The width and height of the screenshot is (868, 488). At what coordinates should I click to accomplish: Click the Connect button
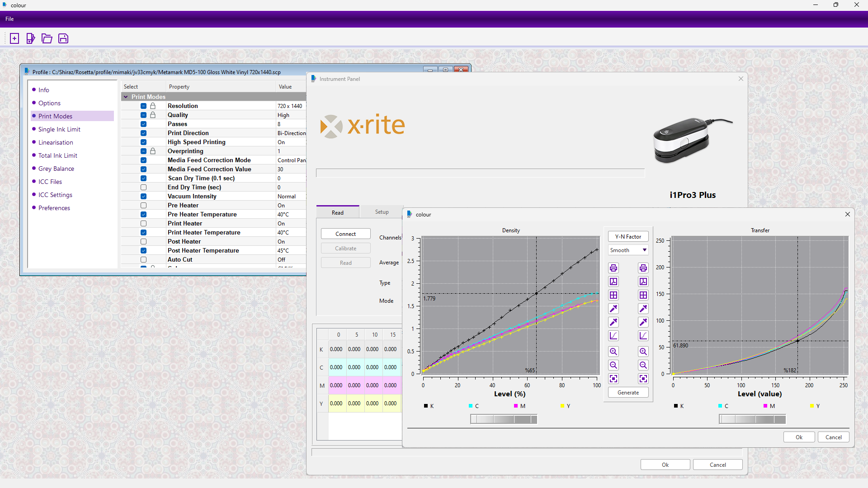point(345,234)
